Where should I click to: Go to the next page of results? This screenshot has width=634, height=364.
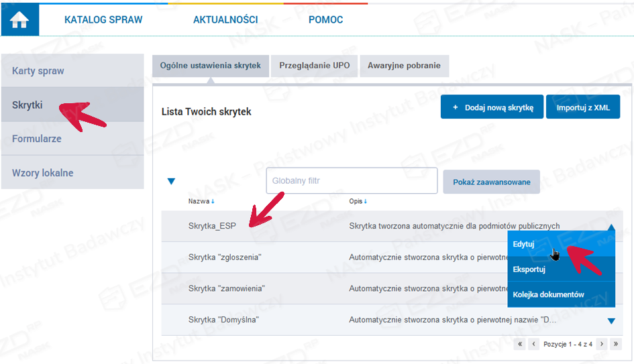(602, 344)
